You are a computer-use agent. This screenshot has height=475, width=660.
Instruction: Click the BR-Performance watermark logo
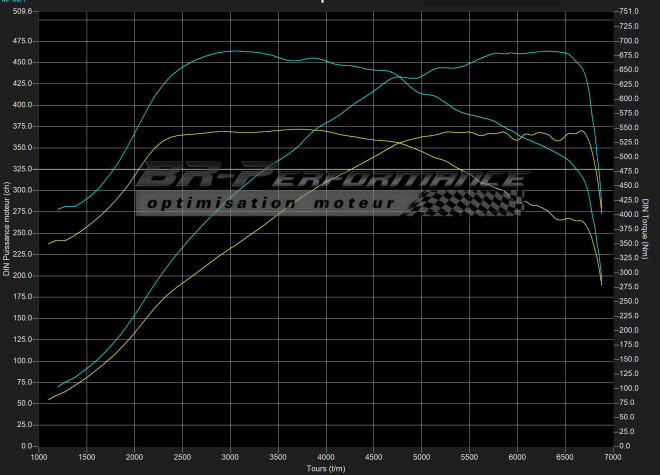(330, 179)
